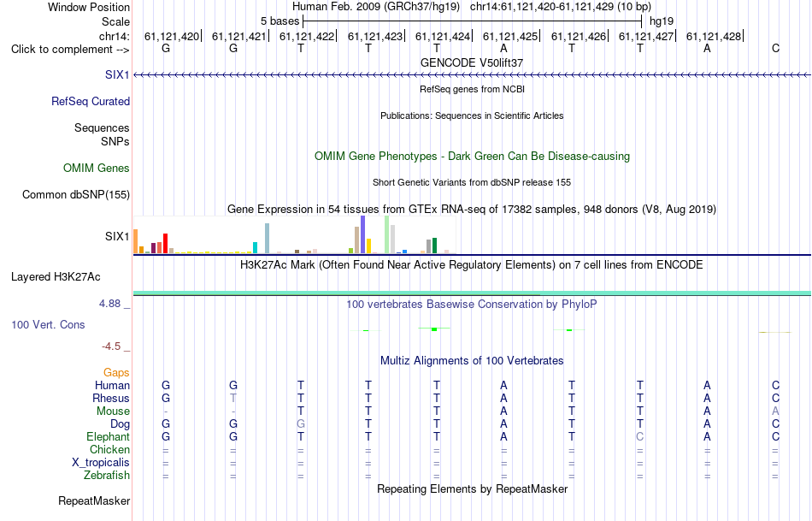Click the 5 bases scale bar
The image size is (812, 521).
(473, 21)
